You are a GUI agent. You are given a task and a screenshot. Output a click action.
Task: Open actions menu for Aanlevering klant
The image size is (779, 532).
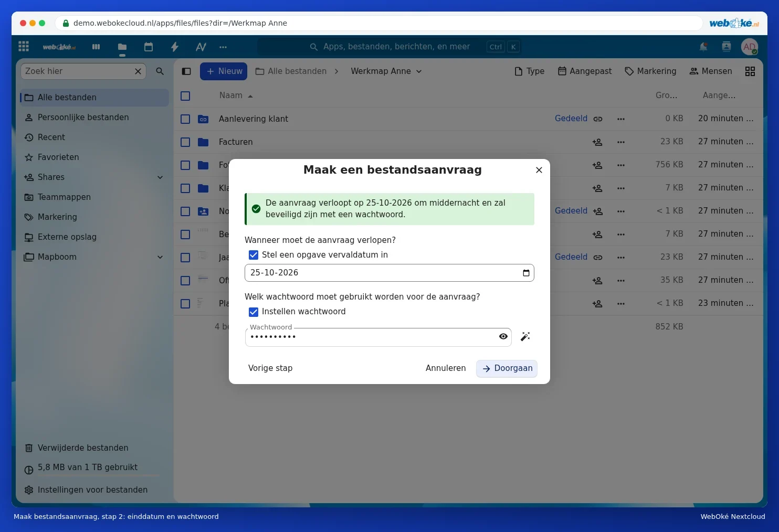tap(621, 119)
